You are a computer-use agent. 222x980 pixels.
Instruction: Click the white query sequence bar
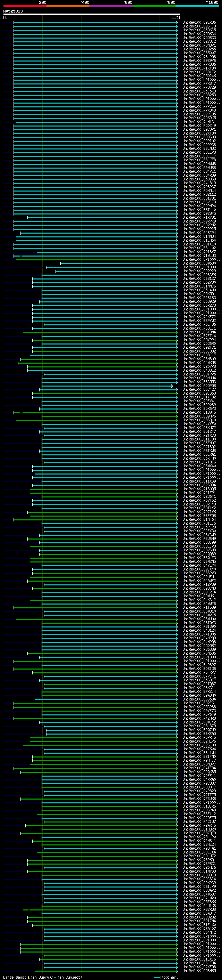coord(92,14)
